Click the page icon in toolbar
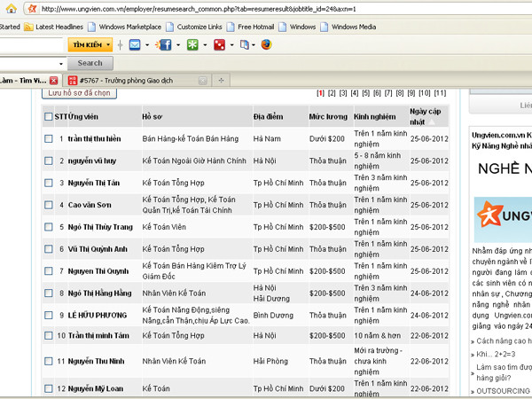This screenshot has height=399, width=532. [x=245, y=44]
